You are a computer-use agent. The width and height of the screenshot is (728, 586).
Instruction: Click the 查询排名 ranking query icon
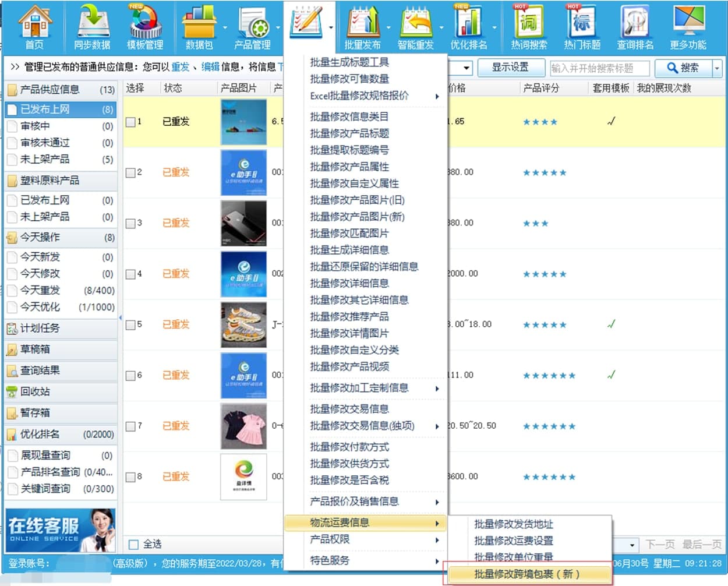(x=635, y=27)
